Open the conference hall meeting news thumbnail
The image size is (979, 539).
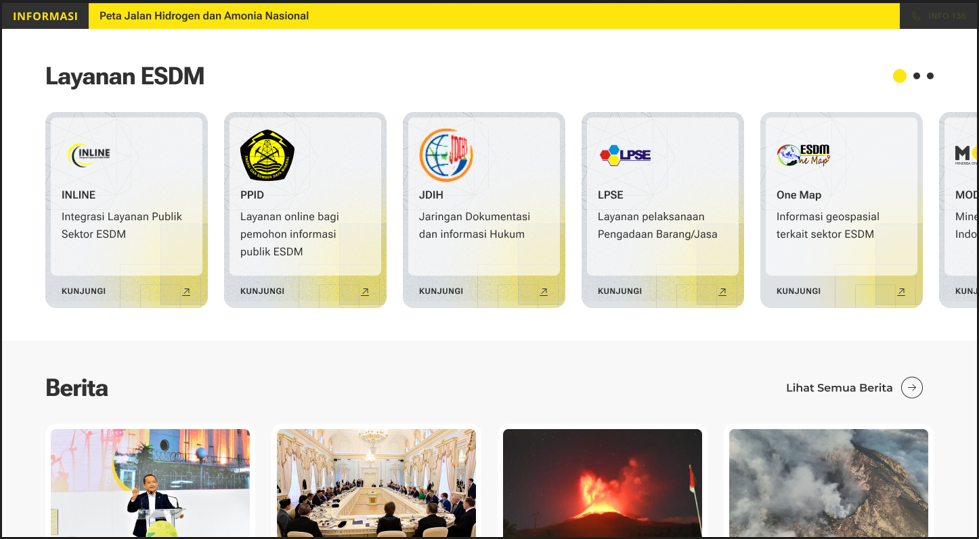click(x=376, y=483)
